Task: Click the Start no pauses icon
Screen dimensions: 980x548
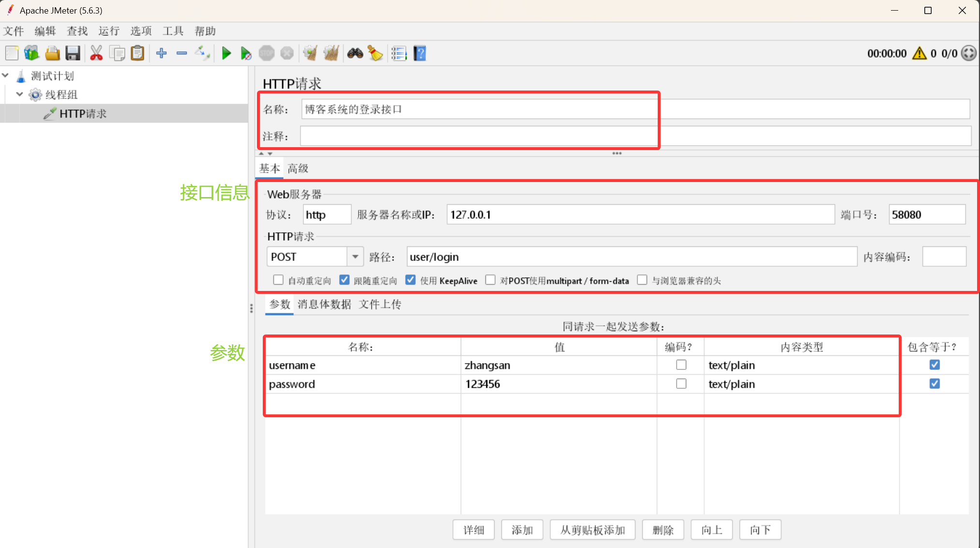Action: (246, 53)
